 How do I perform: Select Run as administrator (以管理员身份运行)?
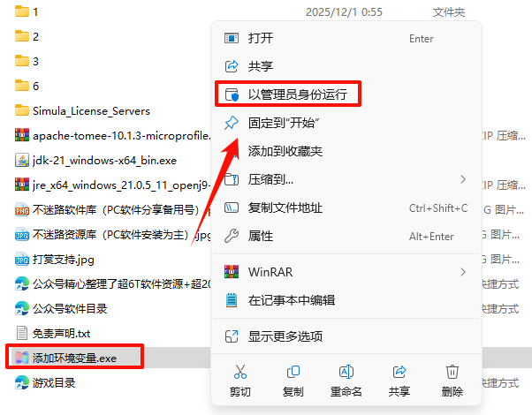pos(288,94)
